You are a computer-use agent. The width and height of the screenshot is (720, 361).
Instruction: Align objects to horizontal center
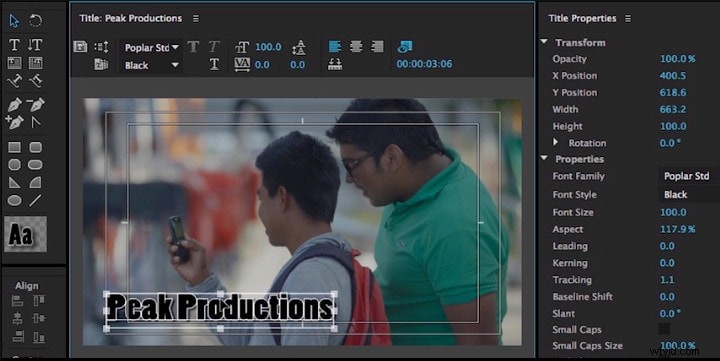pyautogui.click(x=17, y=318)
